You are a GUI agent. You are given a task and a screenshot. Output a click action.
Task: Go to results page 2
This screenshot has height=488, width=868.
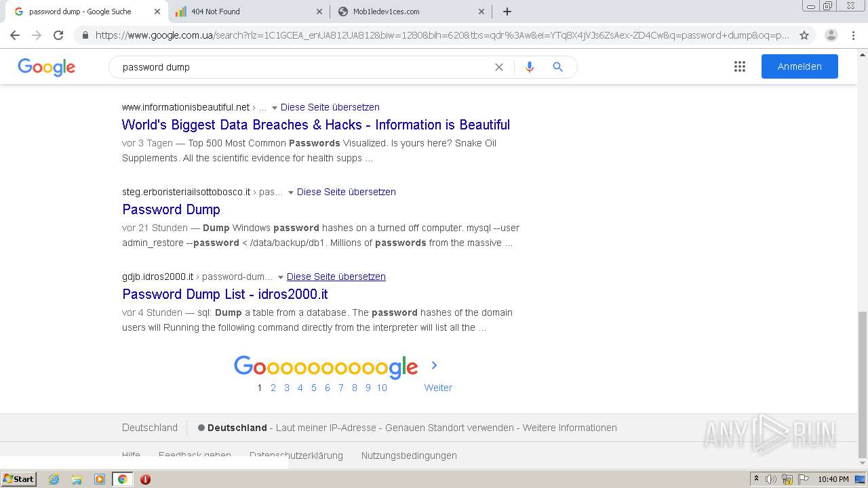pos(273,388)
